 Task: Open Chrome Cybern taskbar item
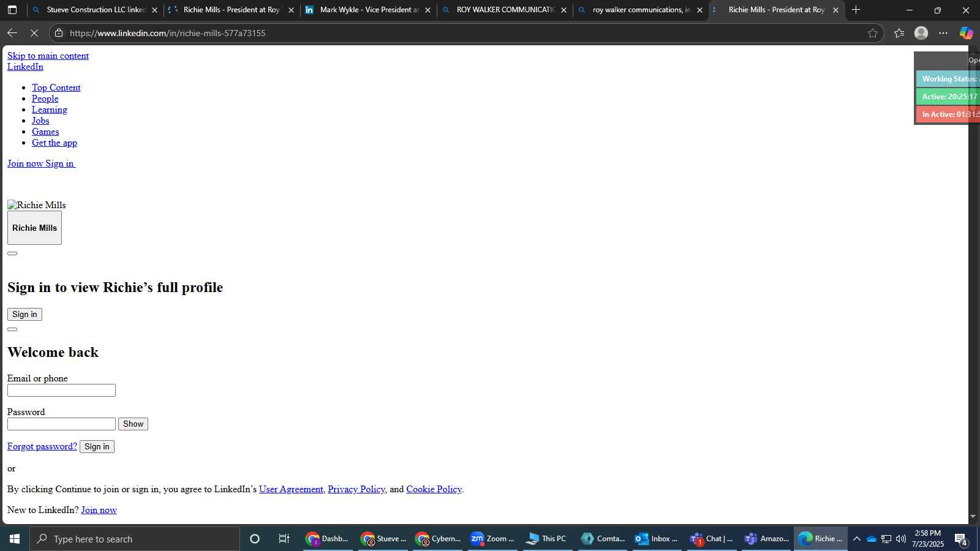click(x=437, y=539)
